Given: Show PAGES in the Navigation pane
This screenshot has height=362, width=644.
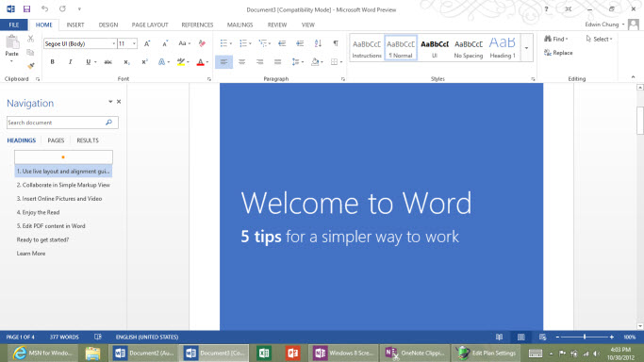Looking at the screenshot, I should (x=56, y=140).
